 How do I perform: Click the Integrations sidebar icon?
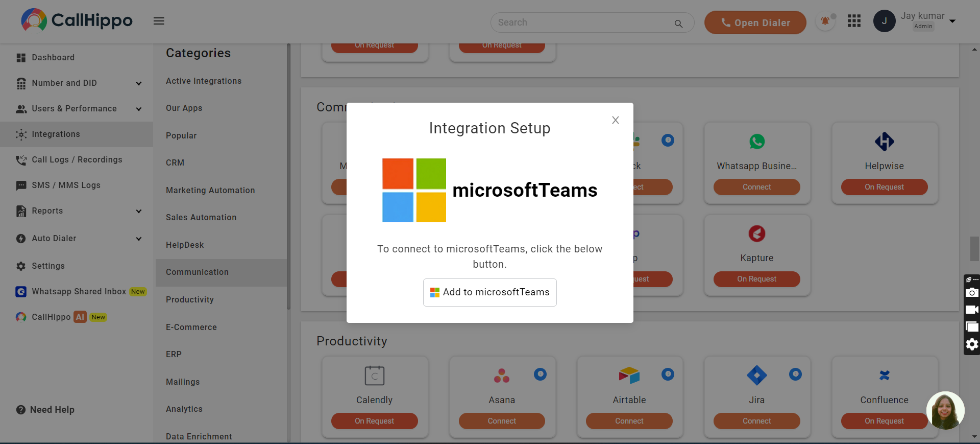point(21,134)
